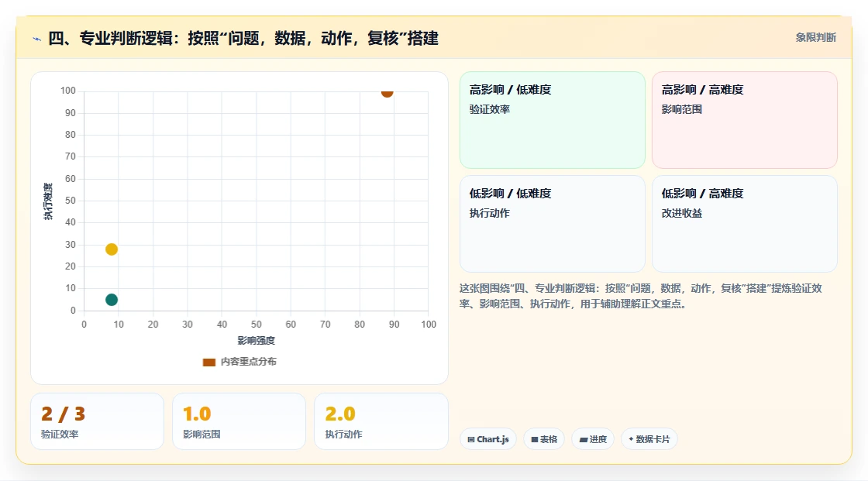Click the 象限判断 label in the header

point(815,38)
